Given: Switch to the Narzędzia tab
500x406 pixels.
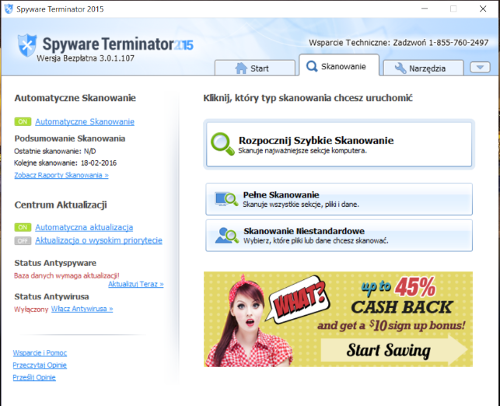Looking at the screenshot, I should (x=423, y=68).
